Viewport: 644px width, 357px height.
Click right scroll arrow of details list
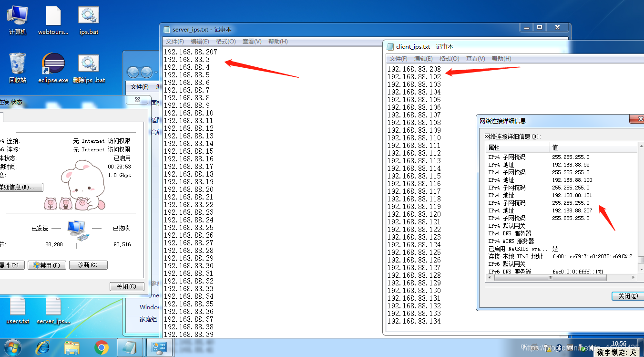pos(634,277)
